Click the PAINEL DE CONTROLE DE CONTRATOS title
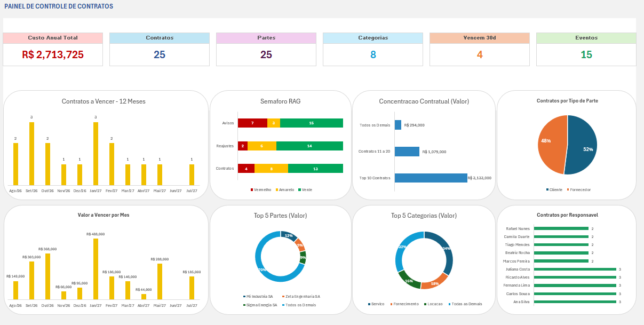This screenshot has height=325, width=644. 59,6
